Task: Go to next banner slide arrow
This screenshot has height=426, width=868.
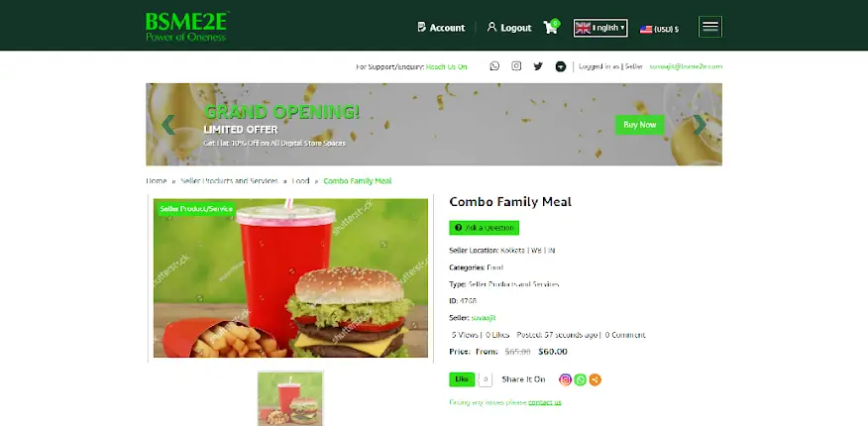Action: 700,125
